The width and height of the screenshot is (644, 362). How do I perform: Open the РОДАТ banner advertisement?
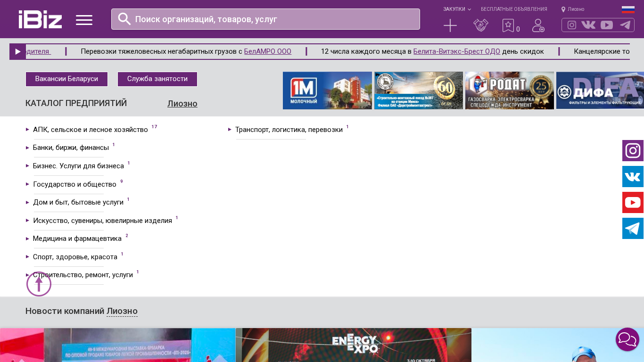click(x=509, y=90)
